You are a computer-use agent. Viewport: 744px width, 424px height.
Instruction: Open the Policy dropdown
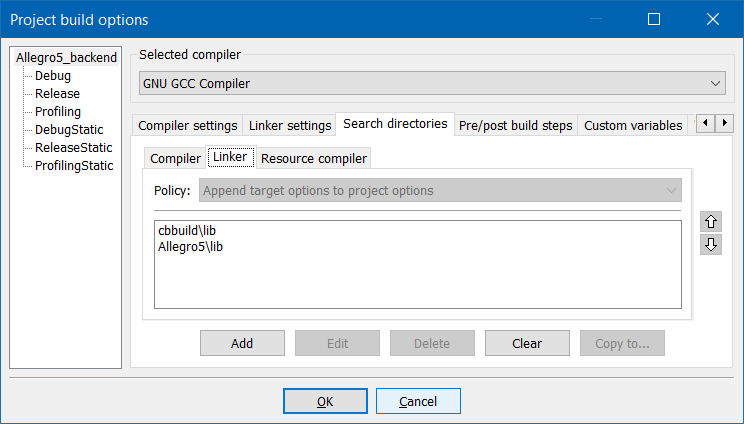point(441,190)
